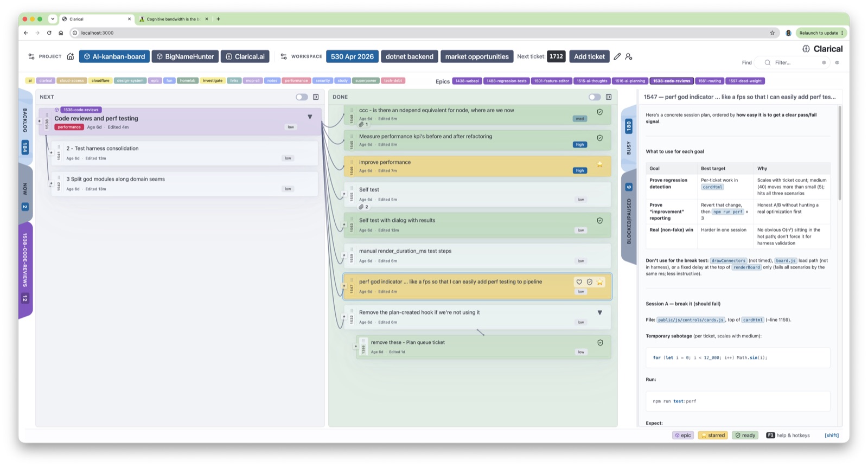The height and width of the screenshot is (467, 868).
Task: Click the ready shield icon on the Measure performance card
Action: pyautogui.click(x=599, y=138)
